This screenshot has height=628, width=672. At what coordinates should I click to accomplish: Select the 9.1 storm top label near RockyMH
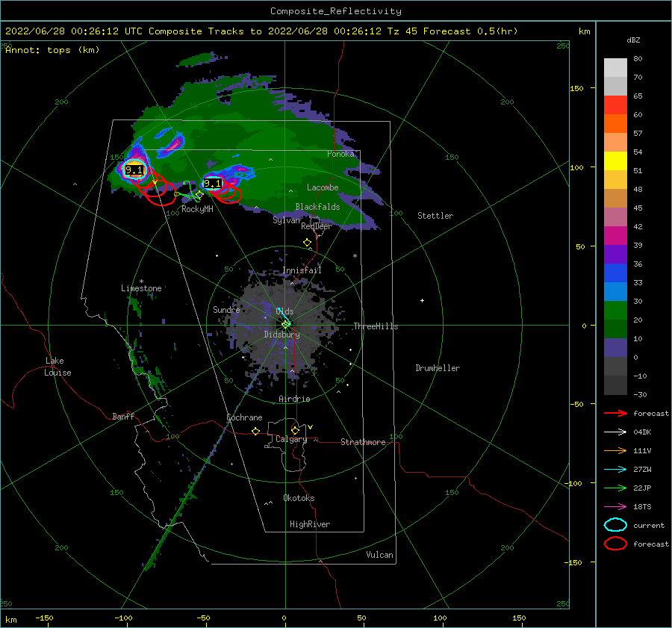[212, 184]
